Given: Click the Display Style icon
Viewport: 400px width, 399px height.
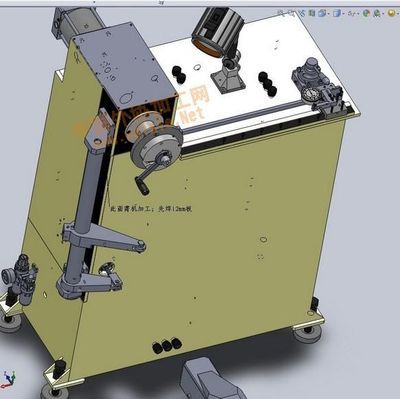Looking at the screenshot, I should click(337, 13).
